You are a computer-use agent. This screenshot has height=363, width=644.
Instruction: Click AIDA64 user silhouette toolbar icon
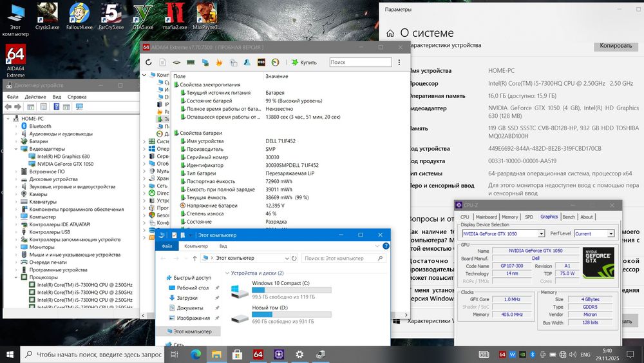pyautogui.click(x=247, y=63)
